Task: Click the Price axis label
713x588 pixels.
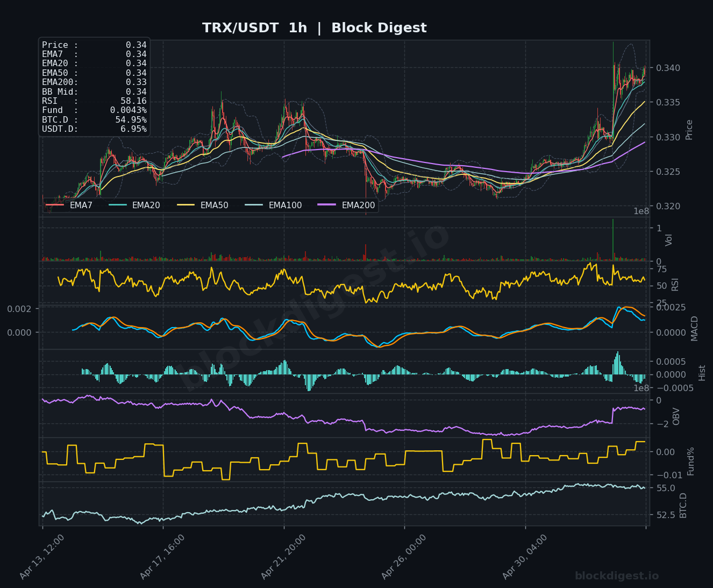Action: [x=689, y=130]
